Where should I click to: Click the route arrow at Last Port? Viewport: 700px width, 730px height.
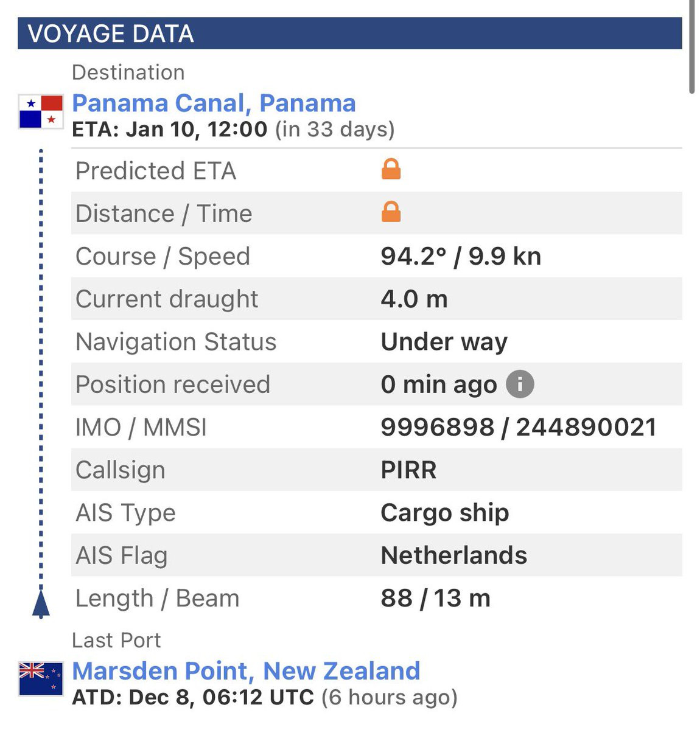coord(41,603)
